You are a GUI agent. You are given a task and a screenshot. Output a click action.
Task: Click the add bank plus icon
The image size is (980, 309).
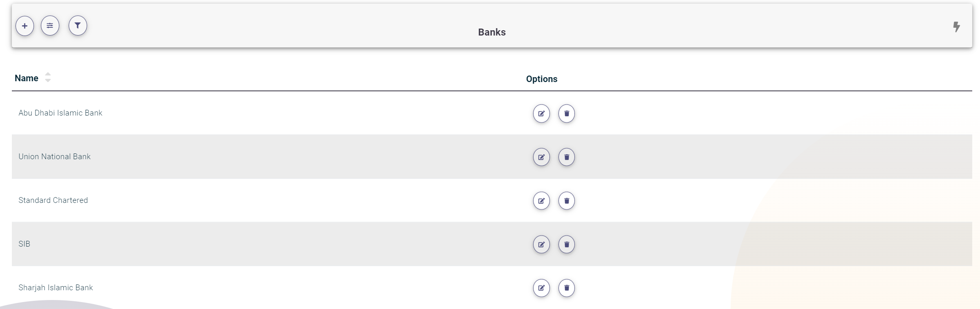pos(25,26)
